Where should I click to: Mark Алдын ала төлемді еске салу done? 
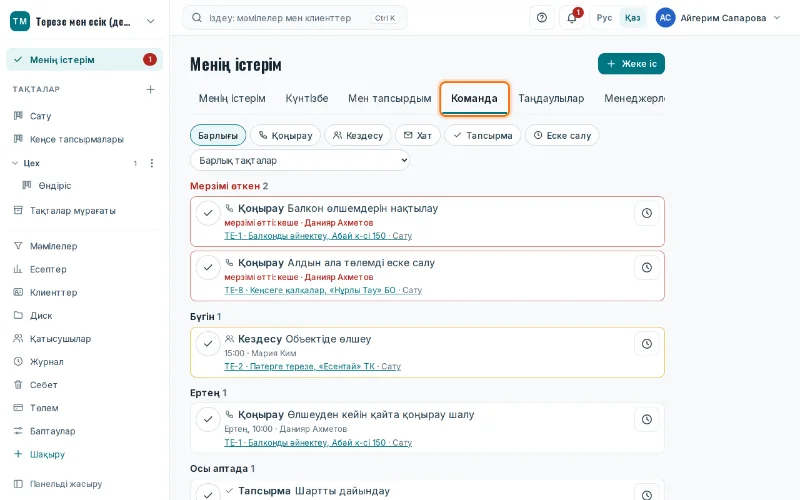point(208,267)
